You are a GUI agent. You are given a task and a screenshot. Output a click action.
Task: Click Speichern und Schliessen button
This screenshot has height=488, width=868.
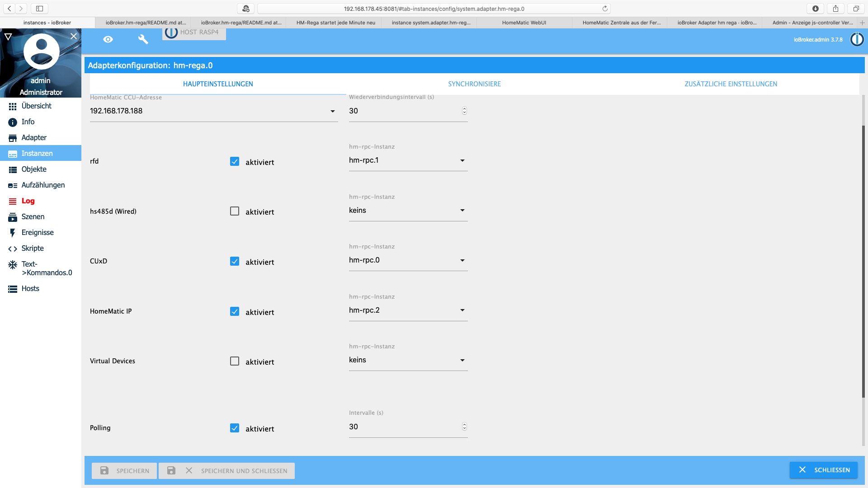(226, 471)
